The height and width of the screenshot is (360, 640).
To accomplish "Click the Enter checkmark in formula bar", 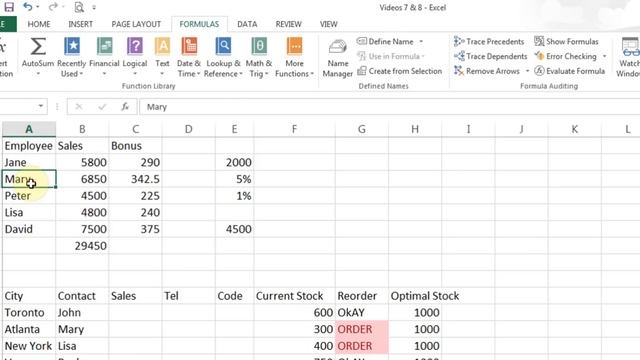I will [x=102, y=107].
